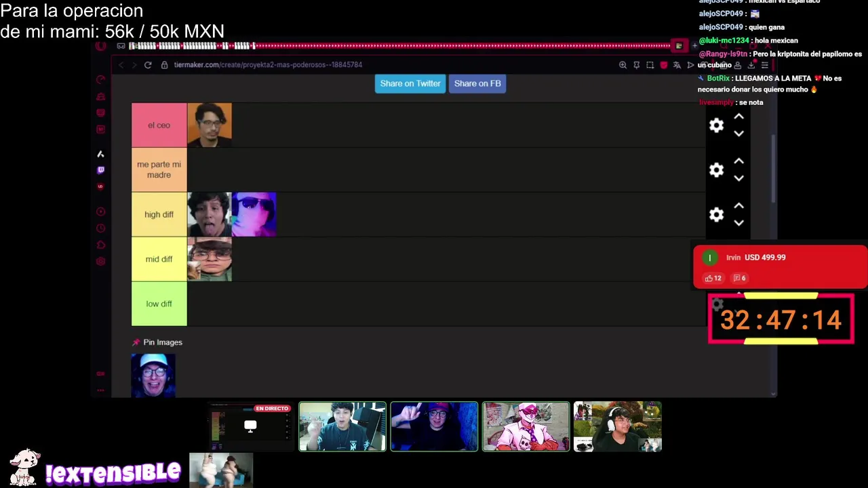Click the Irvin USD 499.99 donation card

(x=780, y=267)
